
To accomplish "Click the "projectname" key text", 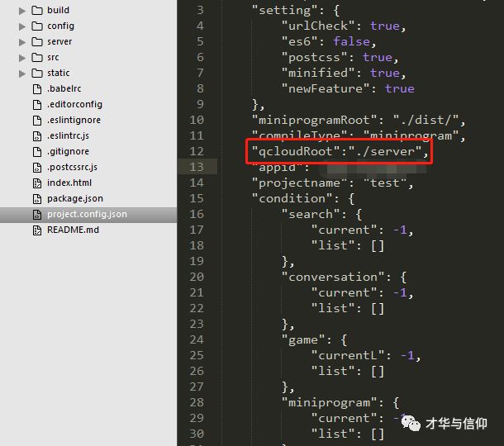I will tap(300, 183).
